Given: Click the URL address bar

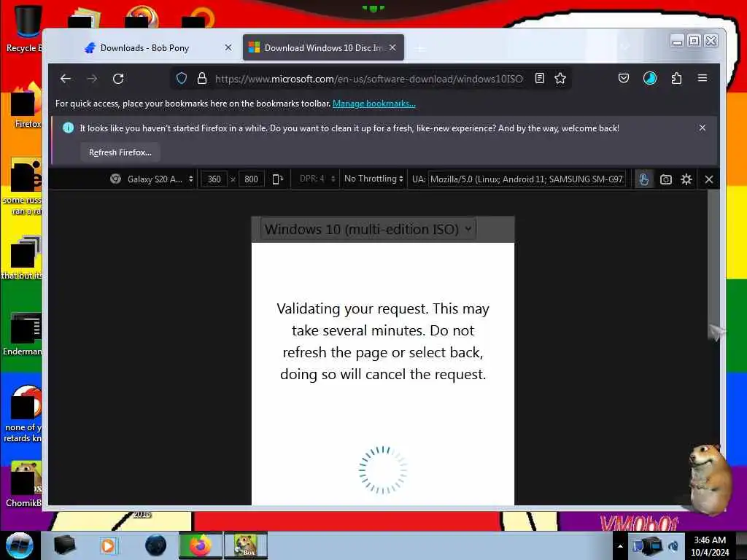Looking at the screenshot, I should click(x=368, y=79).
